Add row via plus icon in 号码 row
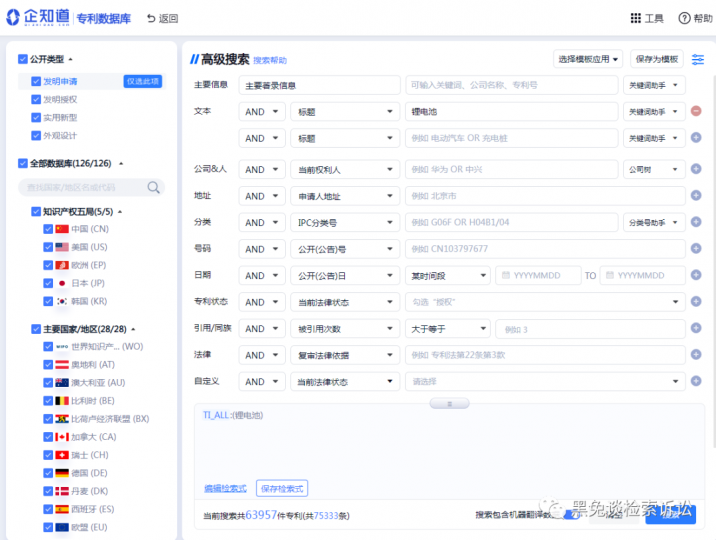716x540 pixels. coord(696,248)
